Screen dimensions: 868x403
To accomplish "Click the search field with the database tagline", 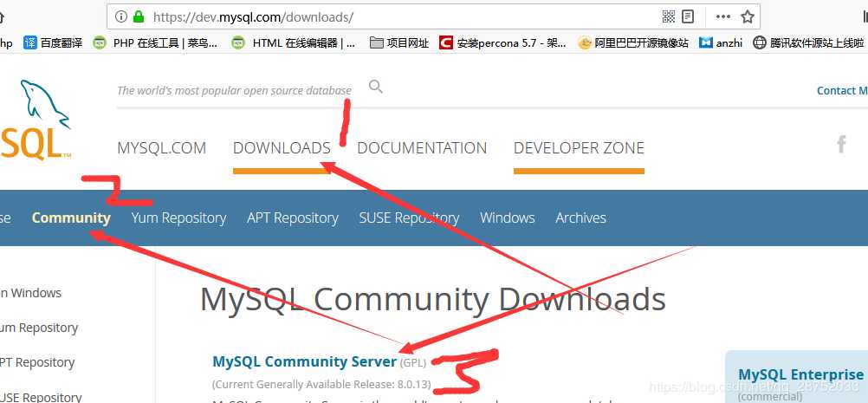I will coord(234,90).
